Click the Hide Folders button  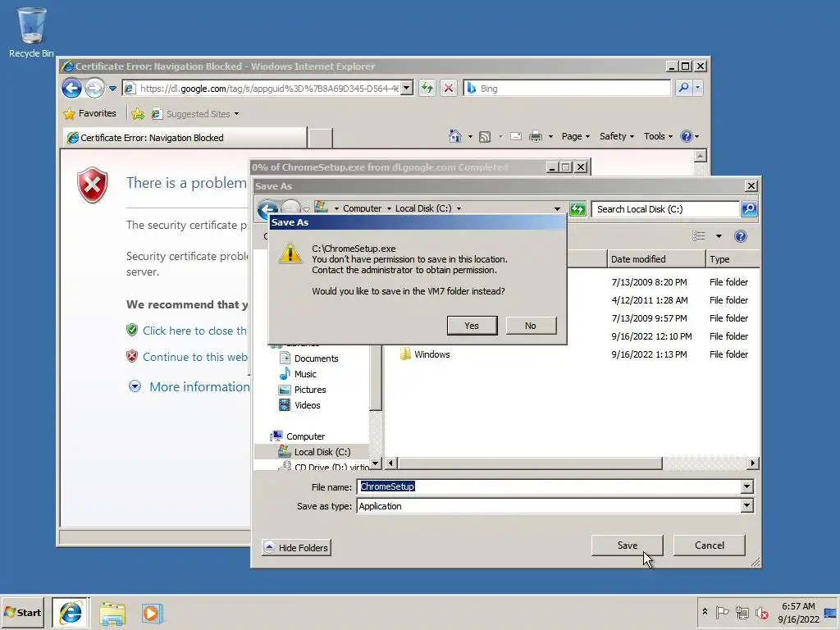[296, 547]
